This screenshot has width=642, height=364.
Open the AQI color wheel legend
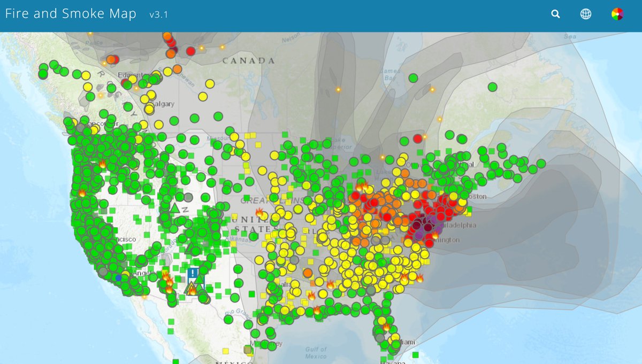click(x=618, y=14)
